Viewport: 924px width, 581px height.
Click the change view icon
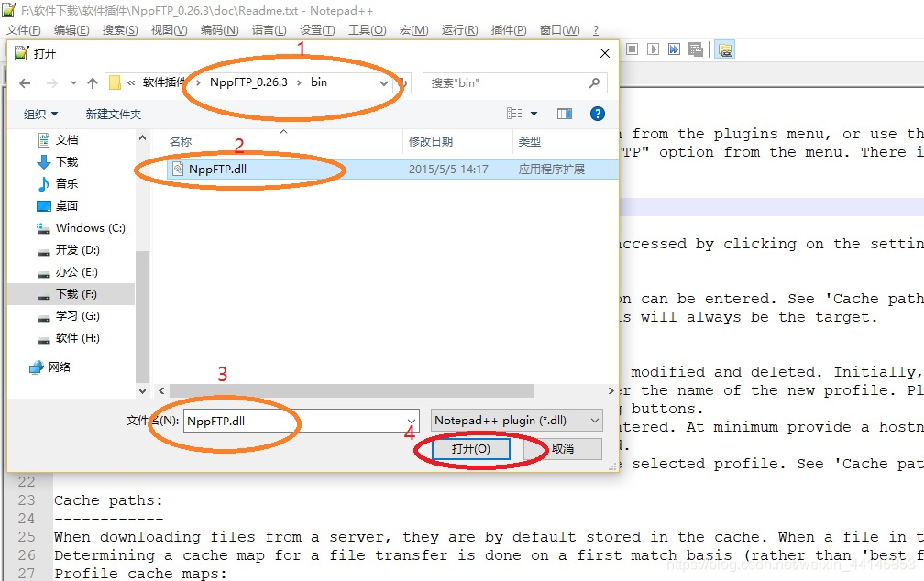[514, 114]
